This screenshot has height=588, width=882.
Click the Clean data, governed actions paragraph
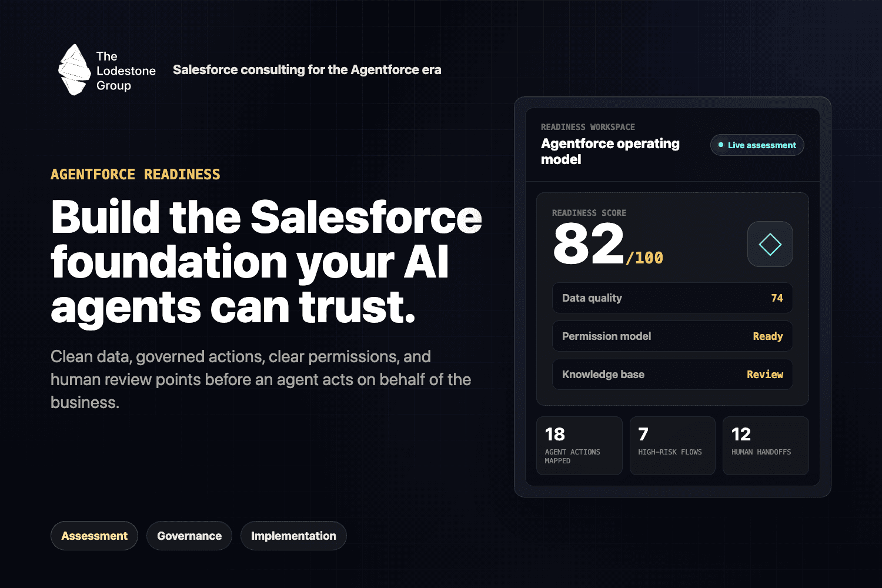(x=260, y=379)
